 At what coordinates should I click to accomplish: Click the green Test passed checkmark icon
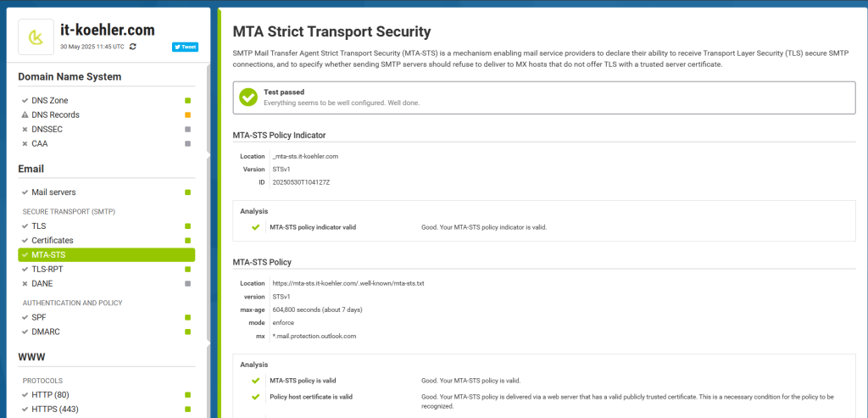(x=248, y=98)
